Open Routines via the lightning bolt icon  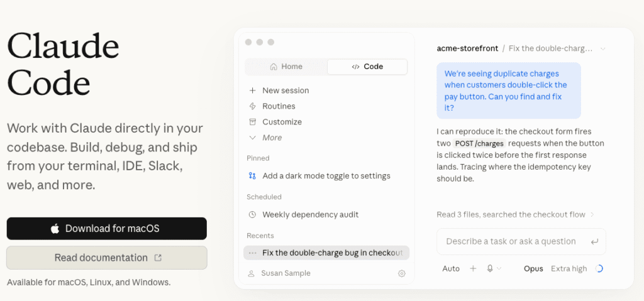click(x=253, y=106)
